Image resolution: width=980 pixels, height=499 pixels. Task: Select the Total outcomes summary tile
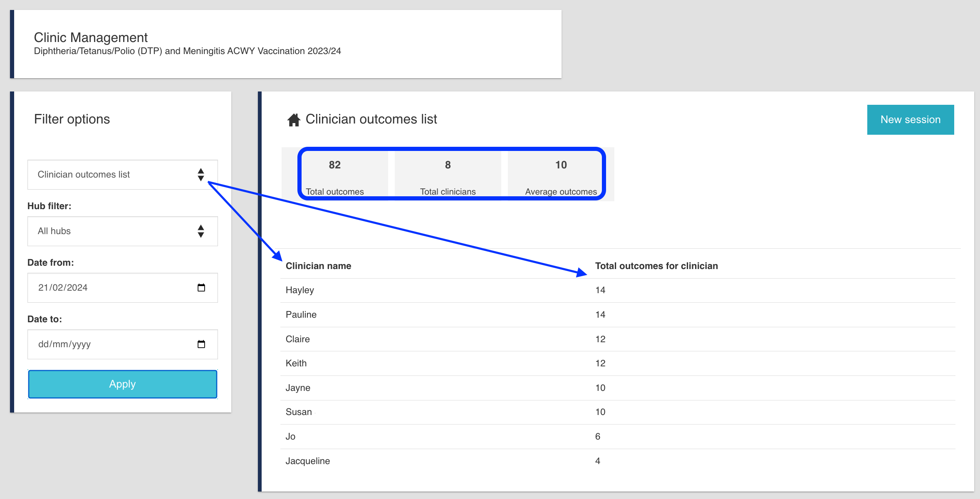335,175
